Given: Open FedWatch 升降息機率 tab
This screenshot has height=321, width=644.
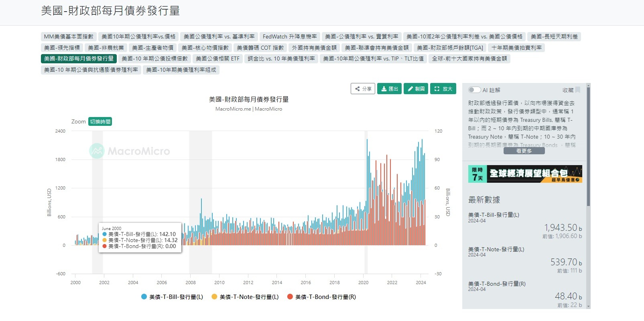Looking at the screenshot, I should click(x=290, y=36).
